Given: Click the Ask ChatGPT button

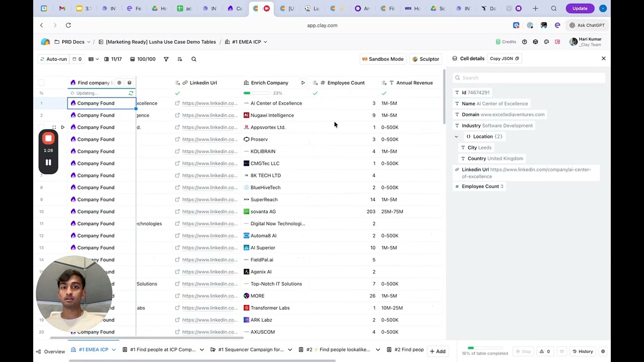Looking at the screenshot, I should point(587,25).
